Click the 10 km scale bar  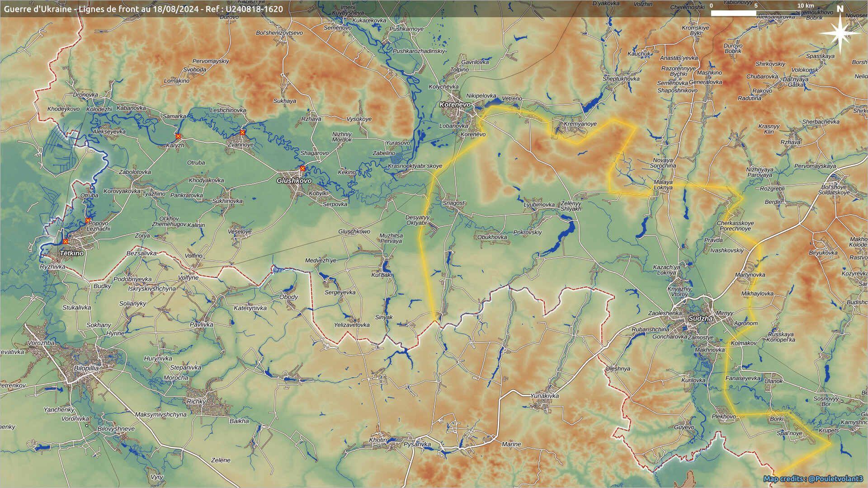[x=755, y=13]
